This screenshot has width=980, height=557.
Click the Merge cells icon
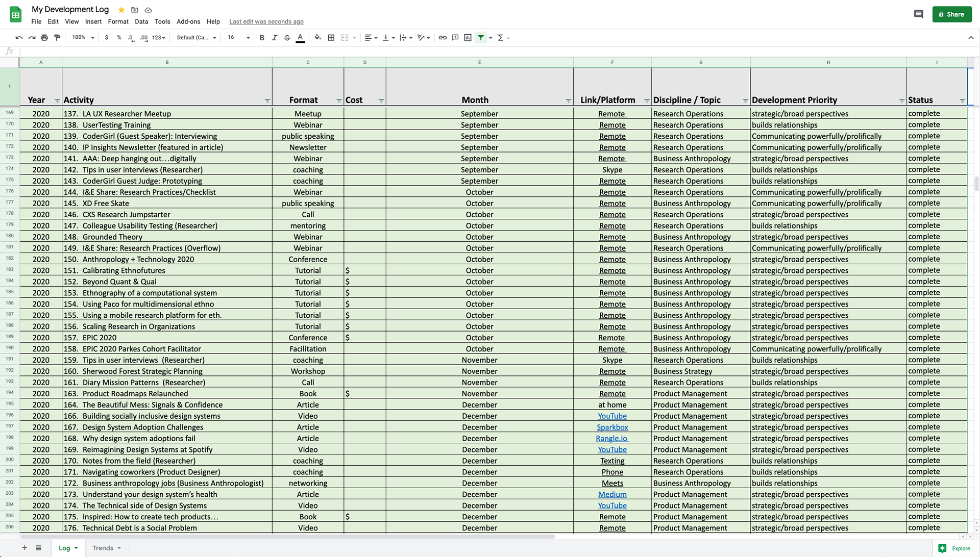345,38
